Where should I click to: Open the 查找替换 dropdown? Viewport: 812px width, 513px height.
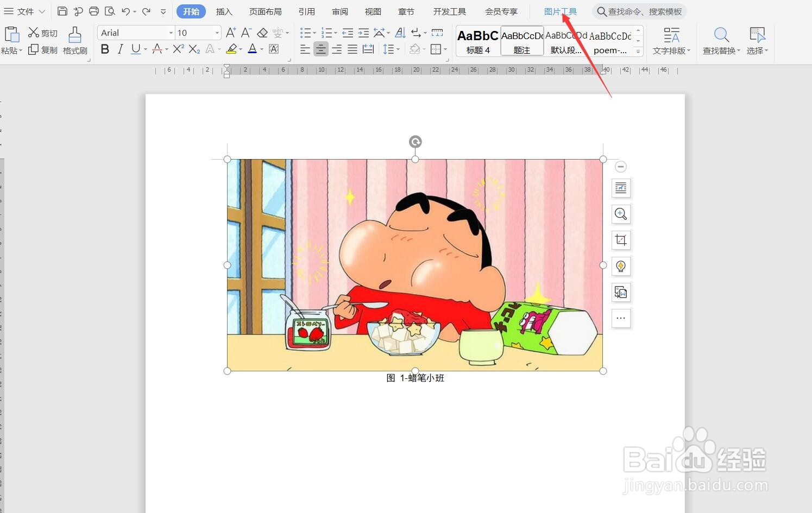point(721,42)
